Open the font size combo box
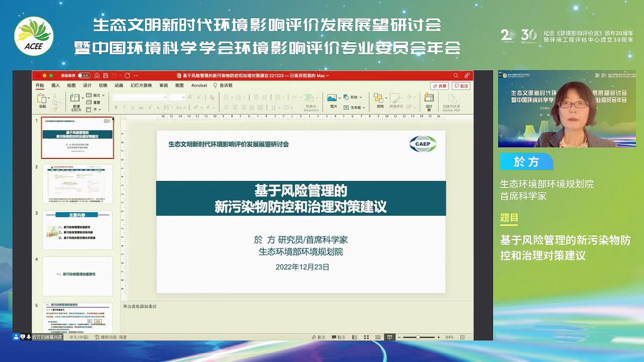The image size is (644, 362). [x=177, y=97]
